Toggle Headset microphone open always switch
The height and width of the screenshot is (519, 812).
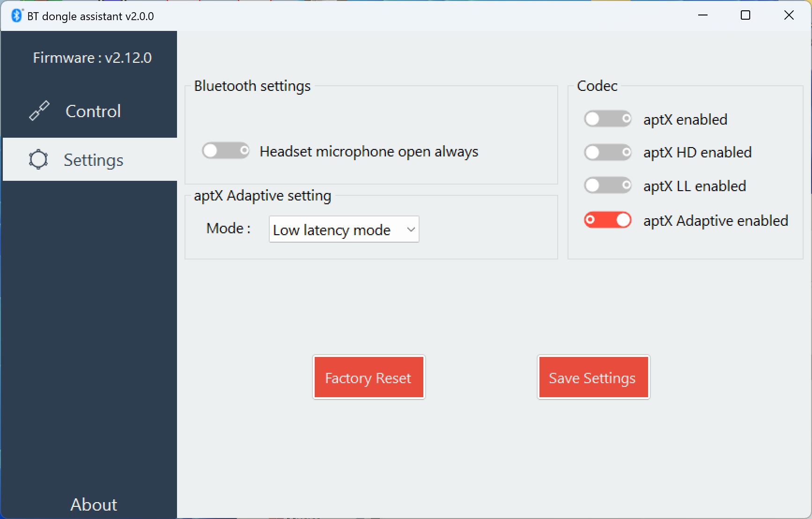pyautogui.click(x=226, y=151)
